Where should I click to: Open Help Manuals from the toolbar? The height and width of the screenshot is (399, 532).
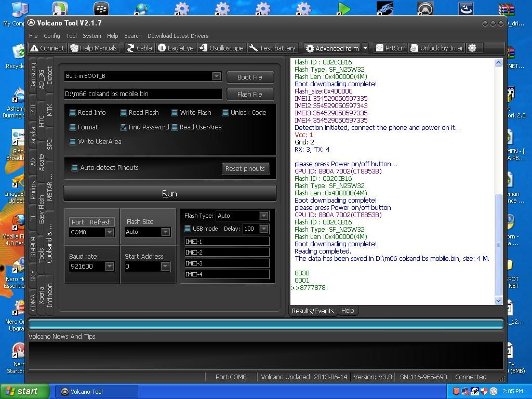pos(94,48)
